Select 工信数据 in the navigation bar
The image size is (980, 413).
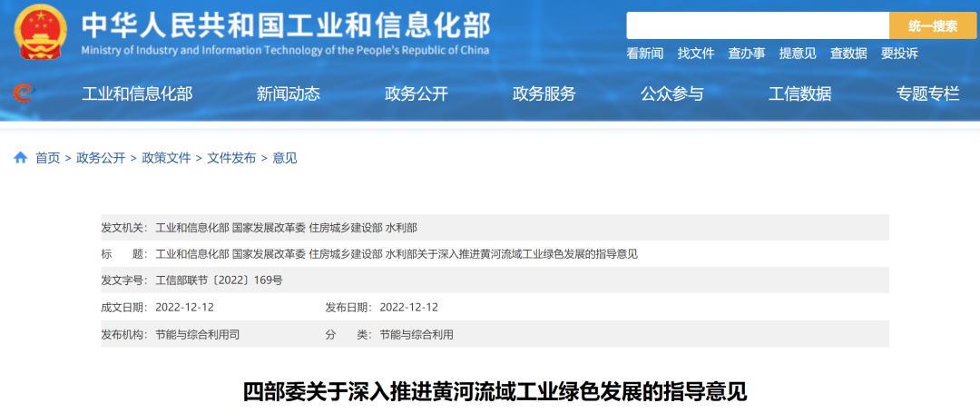(x=799, y=93)
